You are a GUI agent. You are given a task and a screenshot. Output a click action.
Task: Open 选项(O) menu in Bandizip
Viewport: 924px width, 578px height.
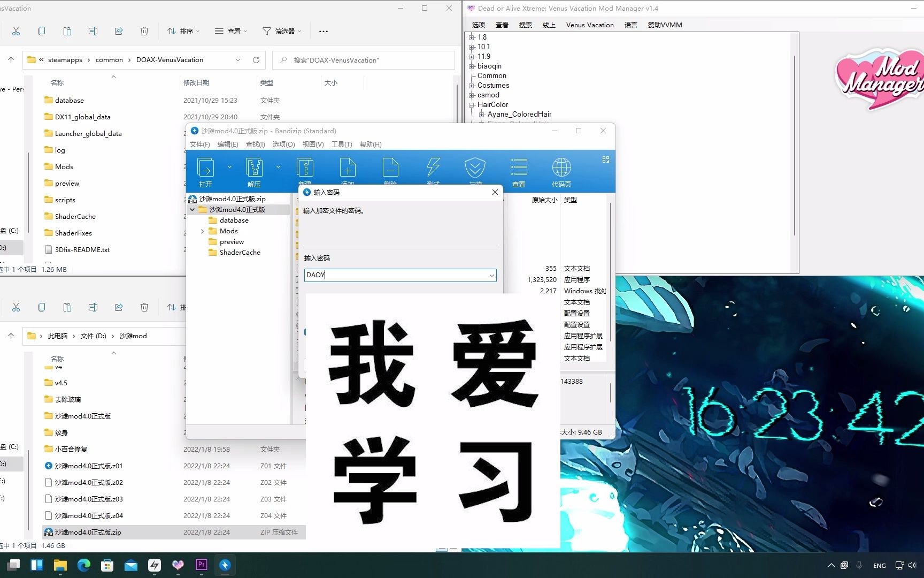(283, 144)
